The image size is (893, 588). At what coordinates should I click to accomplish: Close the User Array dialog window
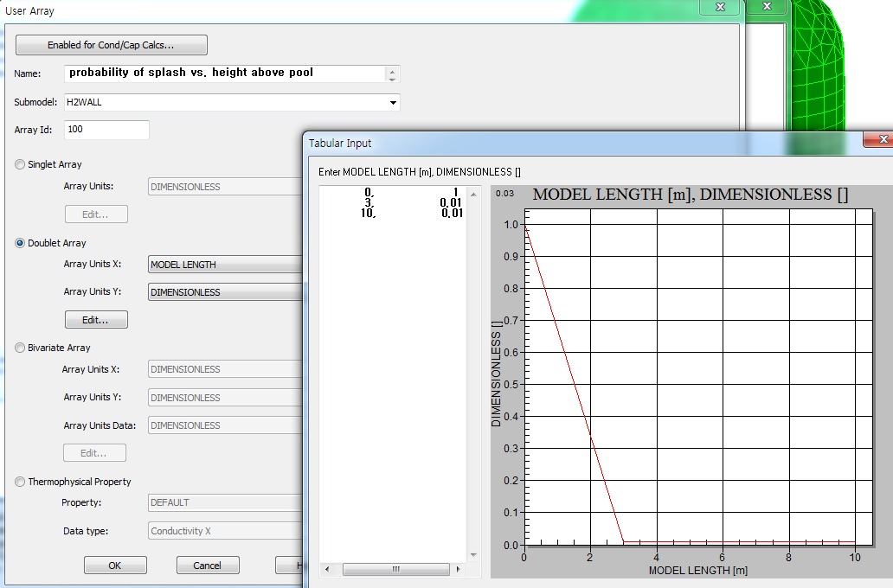click(x=720, y=7)
